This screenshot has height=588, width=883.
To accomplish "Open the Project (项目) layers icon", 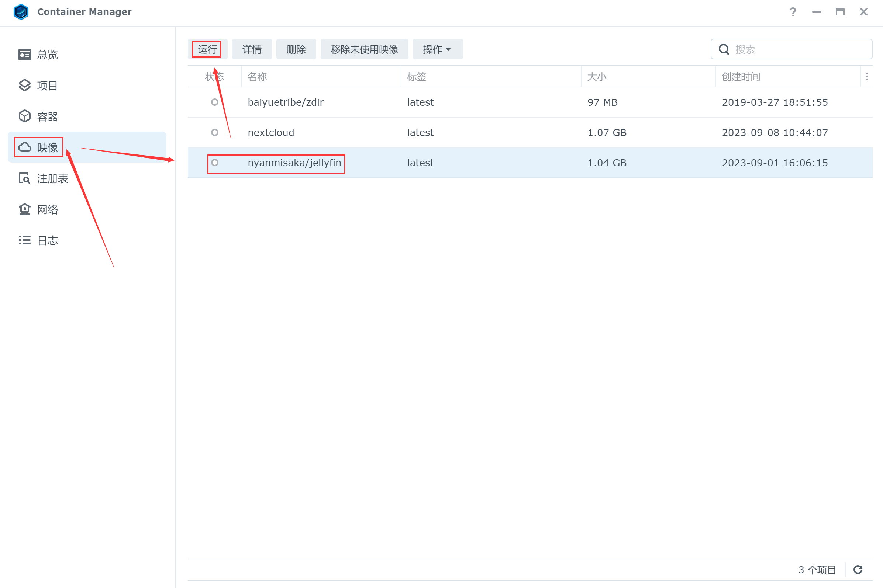I will coord(24,86).
